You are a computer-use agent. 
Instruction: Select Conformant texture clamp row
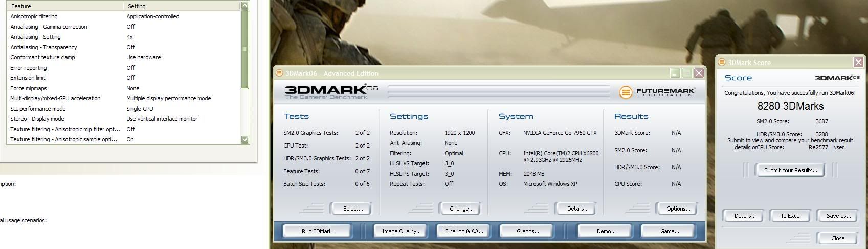tap(123, 57)
